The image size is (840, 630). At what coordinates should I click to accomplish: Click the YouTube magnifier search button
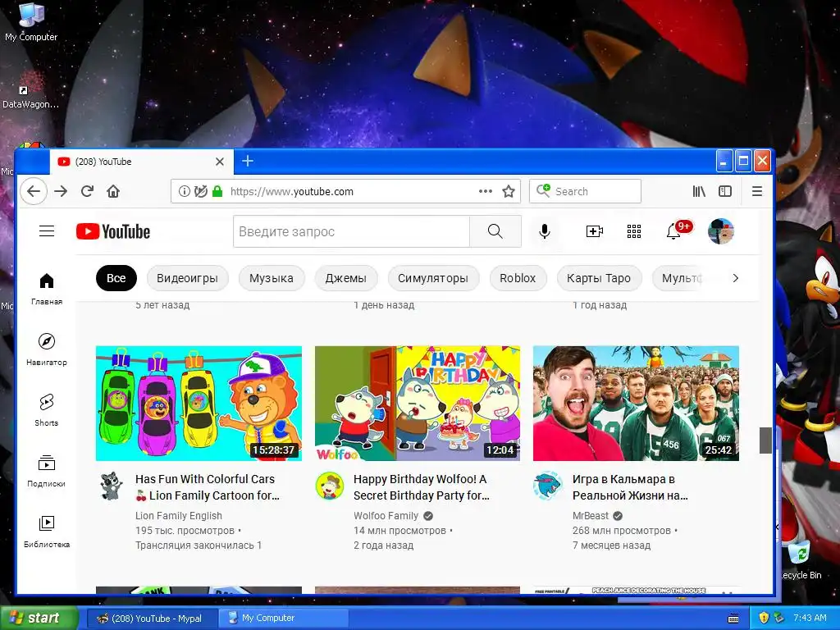[x=495, y=231]
